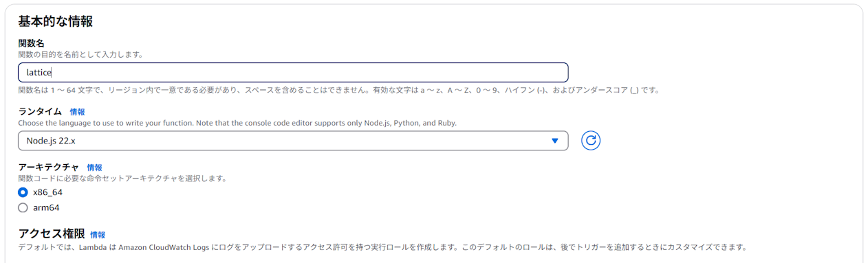The image size is (868, 263).
Task: Focus the 関数名 input containing lattice
Action: click(x=293, y=72)
